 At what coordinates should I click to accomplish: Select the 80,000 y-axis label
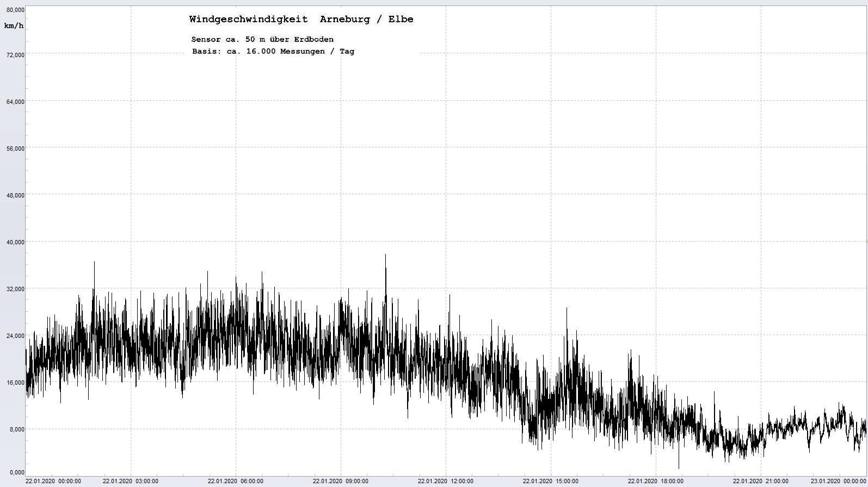click(15, 10)
